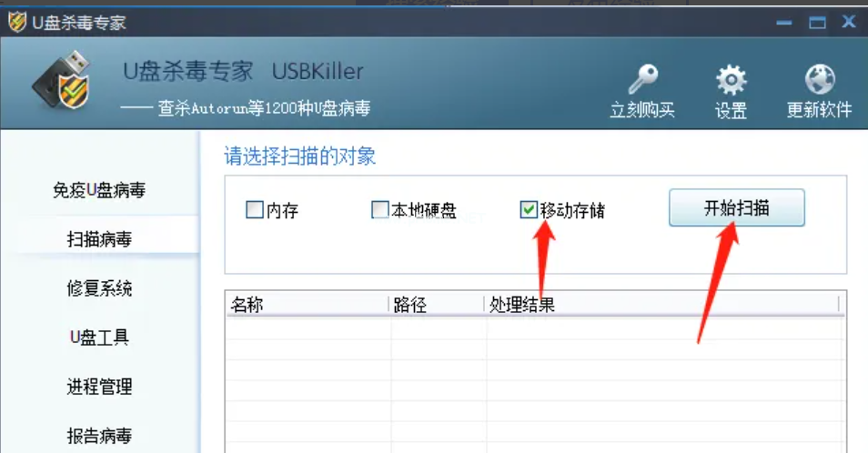Close the U盘杀毒专家 window
The height and width of the screenshot is (453, 868).
click(848, 23)
